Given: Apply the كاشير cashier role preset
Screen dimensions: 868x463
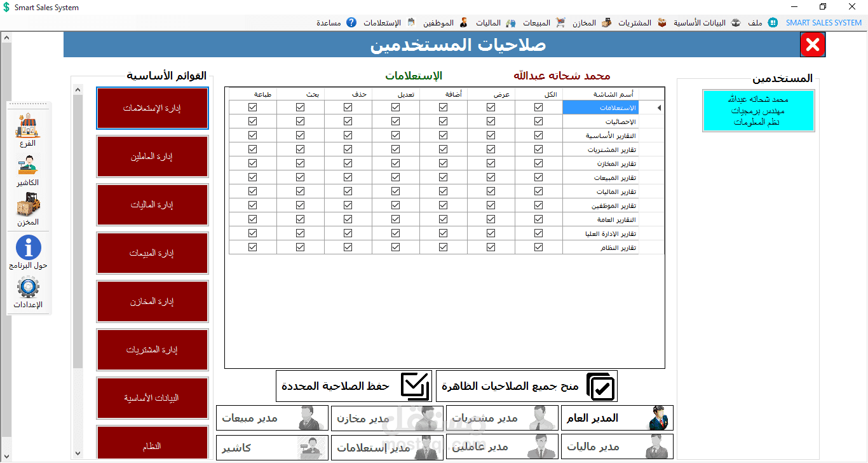Looking at the screenshot, I should [x=272, y=446].
